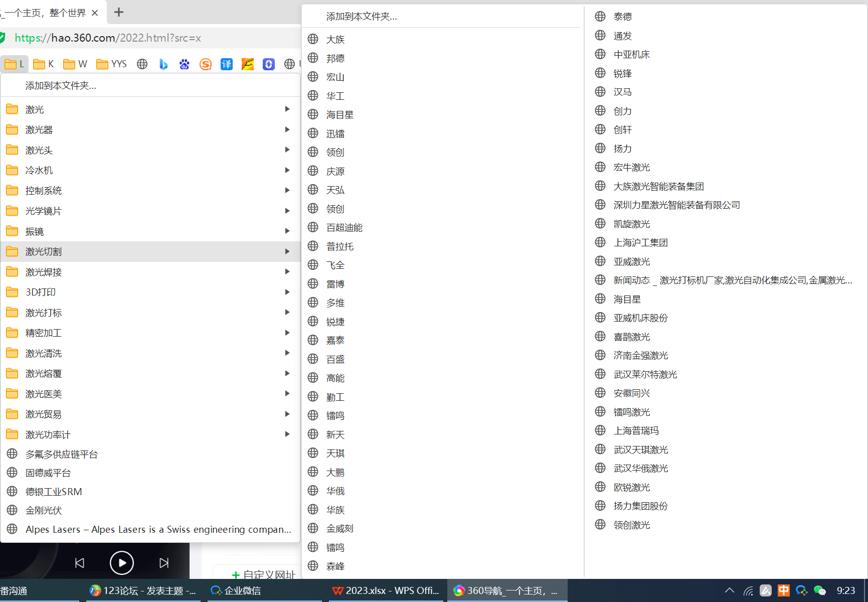Open the globe bookmark after YYS folder

pyautogui.click(x=142, y=64)
